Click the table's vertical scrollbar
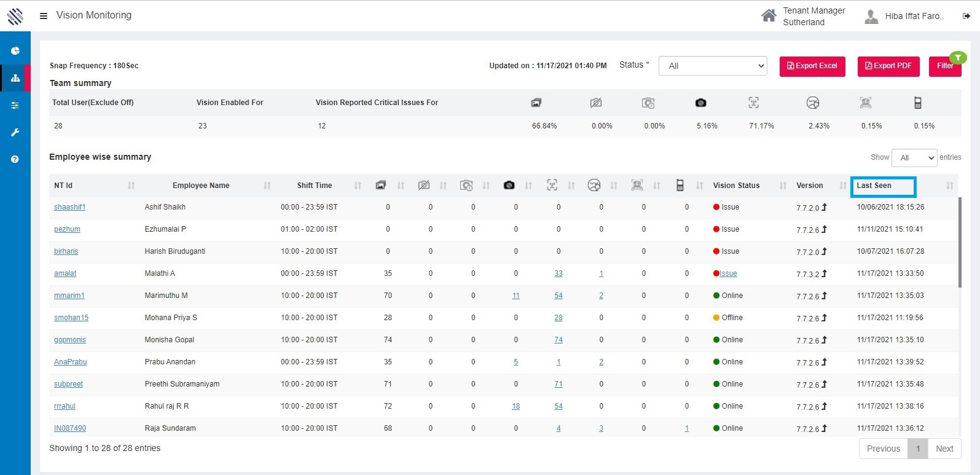The height and width of the screenshot is (475, 980). (x=960, y=242)
